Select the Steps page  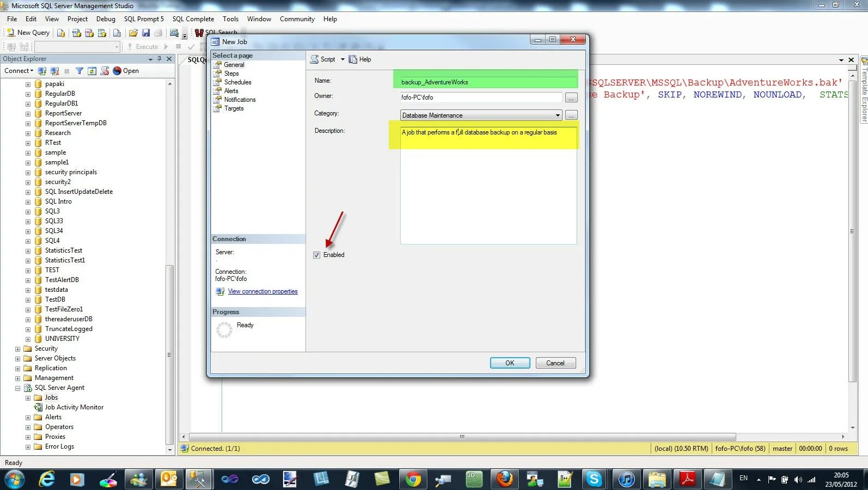231,73
